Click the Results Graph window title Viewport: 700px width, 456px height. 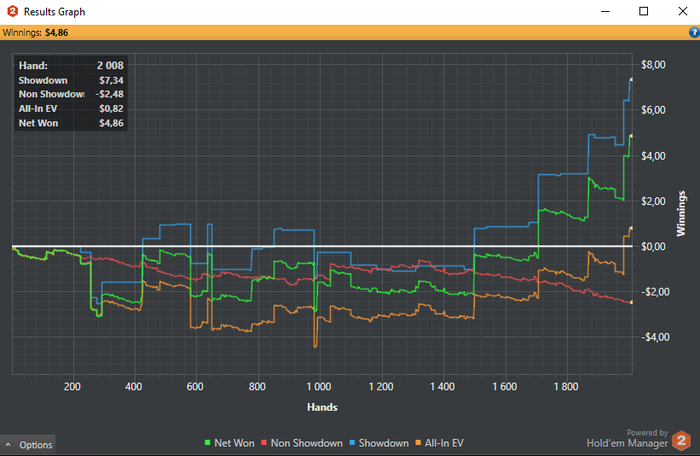click(54, 12)
